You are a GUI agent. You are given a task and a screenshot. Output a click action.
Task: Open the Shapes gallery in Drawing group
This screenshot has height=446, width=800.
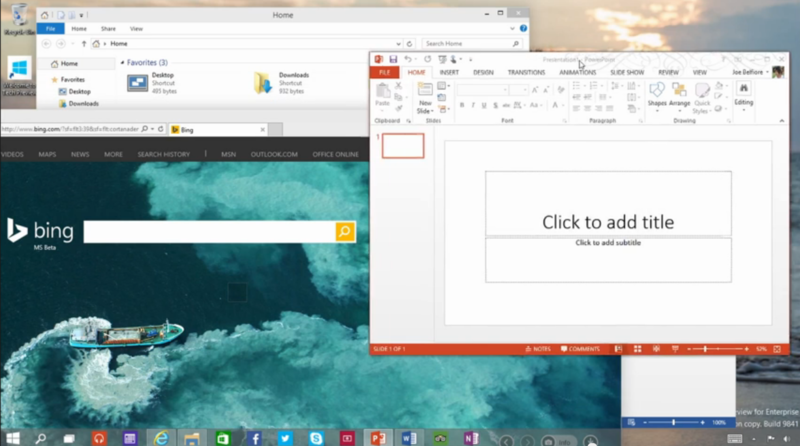[x=657, y=95]
